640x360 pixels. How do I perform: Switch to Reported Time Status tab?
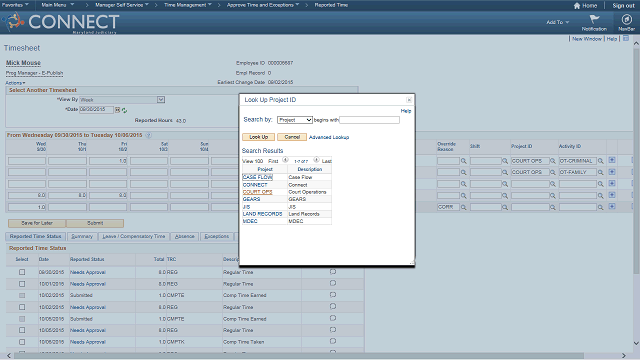point(36,236)
